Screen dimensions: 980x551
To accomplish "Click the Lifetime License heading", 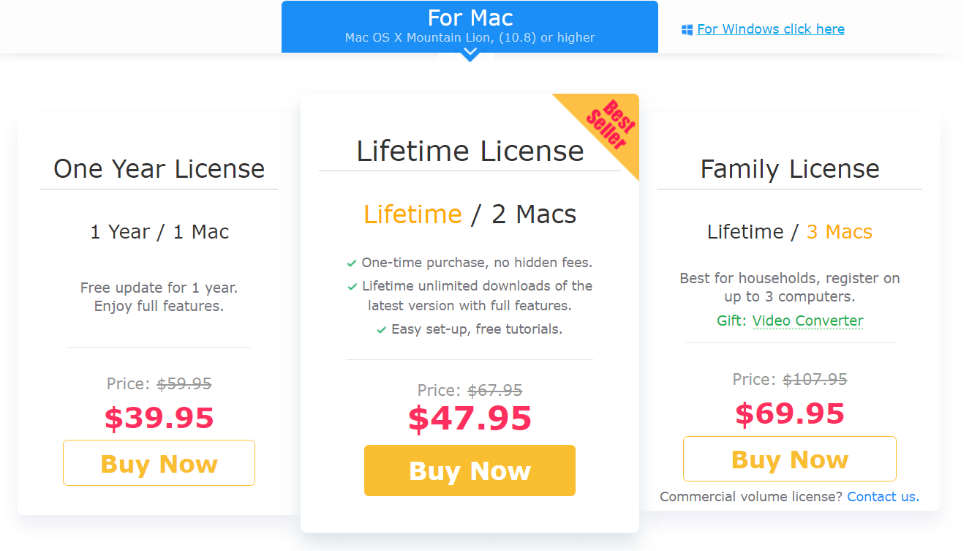I will pos(470,151).
